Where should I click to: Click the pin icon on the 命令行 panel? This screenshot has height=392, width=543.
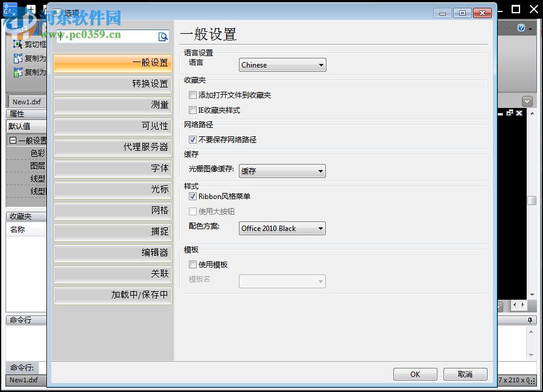coord(530,320)
